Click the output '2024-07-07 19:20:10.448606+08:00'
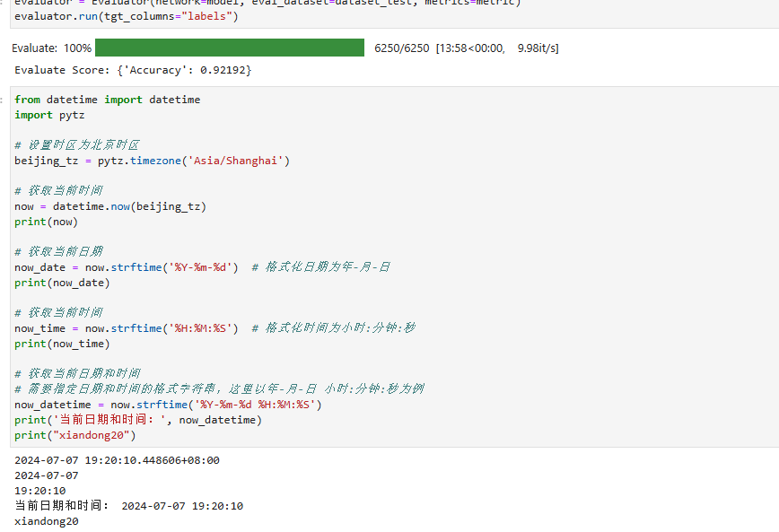Screen dimensions: 779x532 [x=117, y=460]
